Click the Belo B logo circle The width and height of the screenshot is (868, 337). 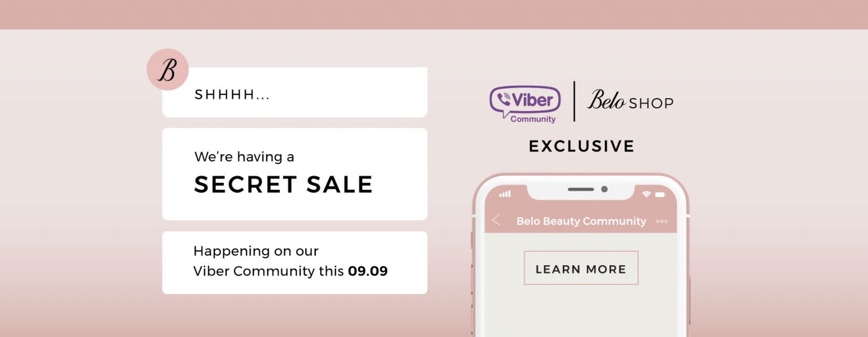point(167,69)
